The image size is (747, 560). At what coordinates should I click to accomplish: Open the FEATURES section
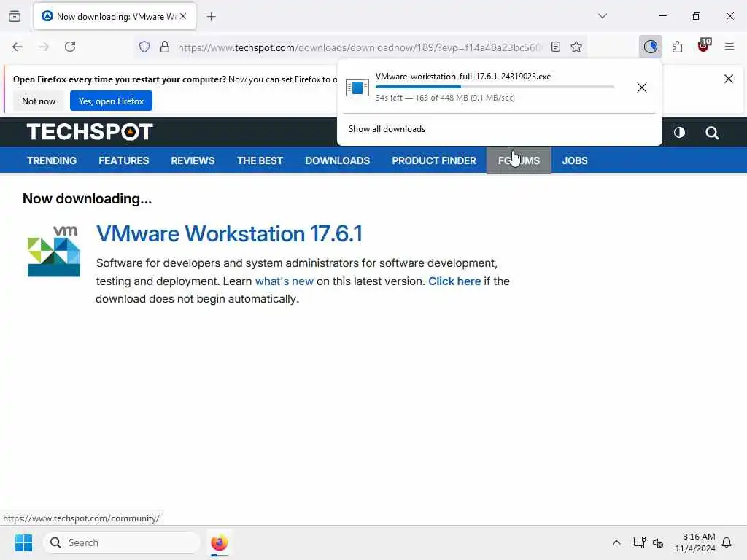point(124,160)
